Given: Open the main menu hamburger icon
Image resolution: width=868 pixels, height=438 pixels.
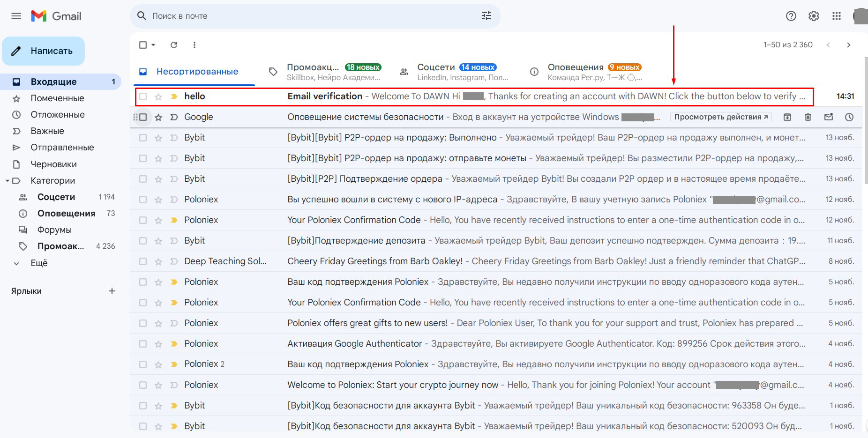Looking at the screenshot, I should tap(16, 16).
